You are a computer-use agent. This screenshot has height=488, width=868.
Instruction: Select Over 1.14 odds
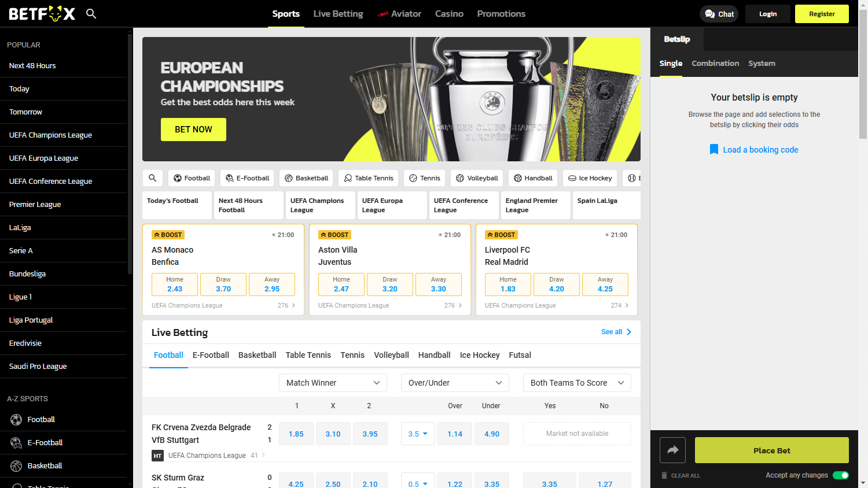[455, 434]
